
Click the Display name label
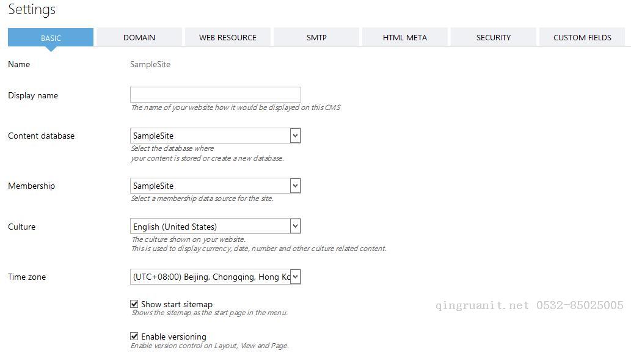(33, 95)
